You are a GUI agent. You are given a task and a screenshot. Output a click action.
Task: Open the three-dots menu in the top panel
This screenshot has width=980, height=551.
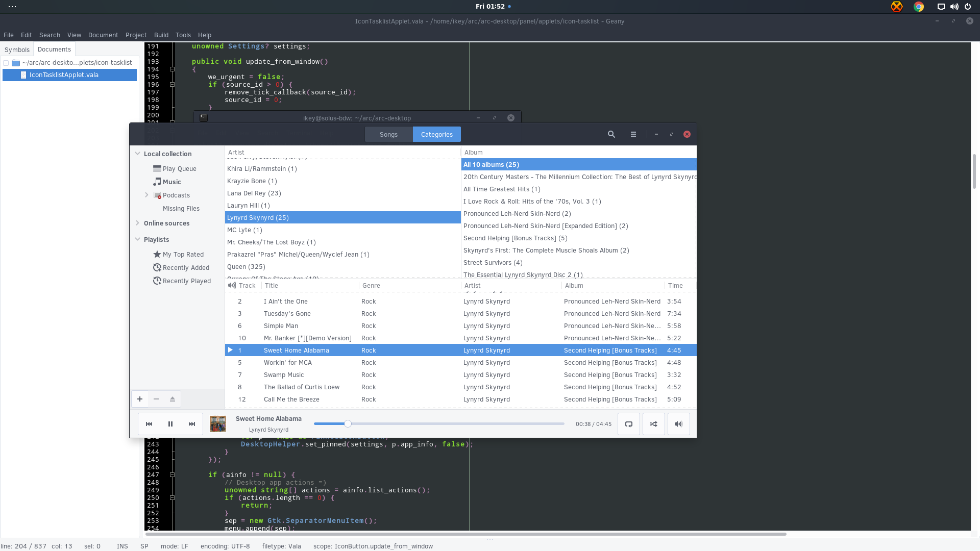[x=12, y=7]
